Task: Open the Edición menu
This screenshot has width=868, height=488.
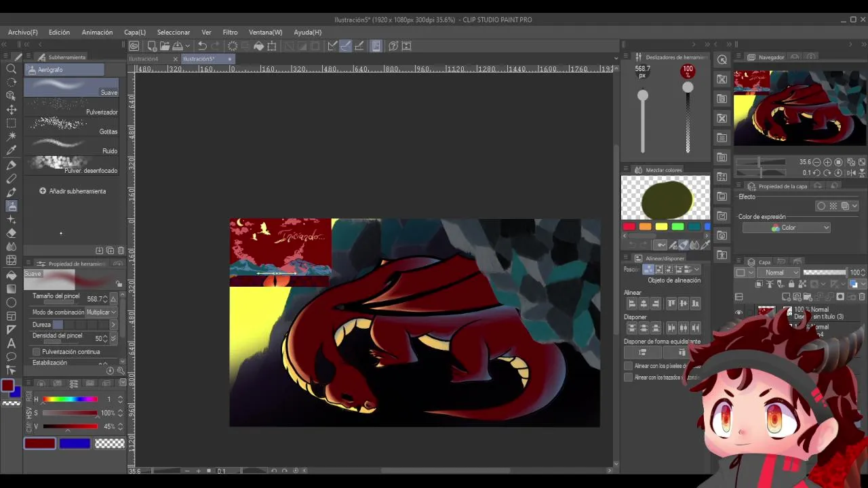Action: (x=59, y=32)
